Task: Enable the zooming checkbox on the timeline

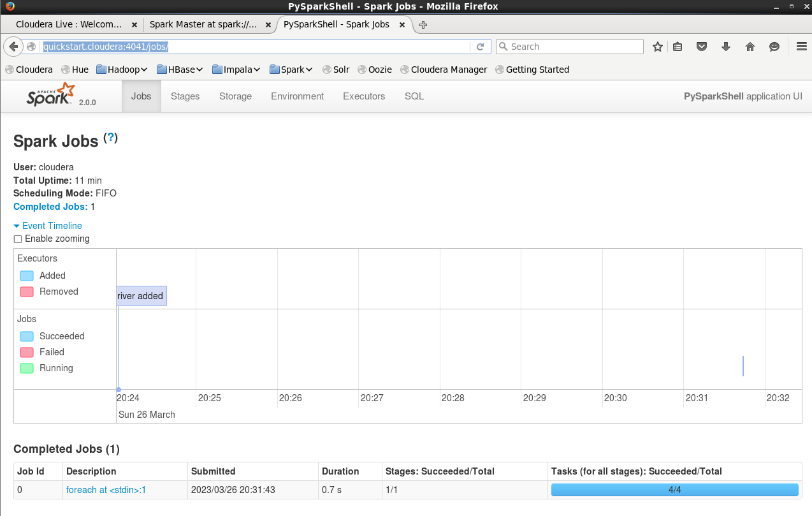Action: pyautogui.click(x=17, y=239)
